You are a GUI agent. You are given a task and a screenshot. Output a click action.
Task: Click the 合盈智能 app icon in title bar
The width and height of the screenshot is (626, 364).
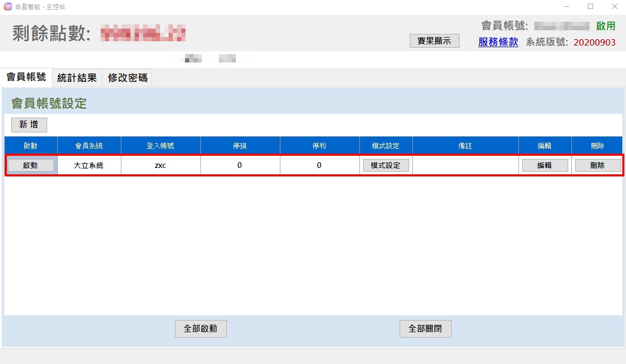[x=7, y=7]
